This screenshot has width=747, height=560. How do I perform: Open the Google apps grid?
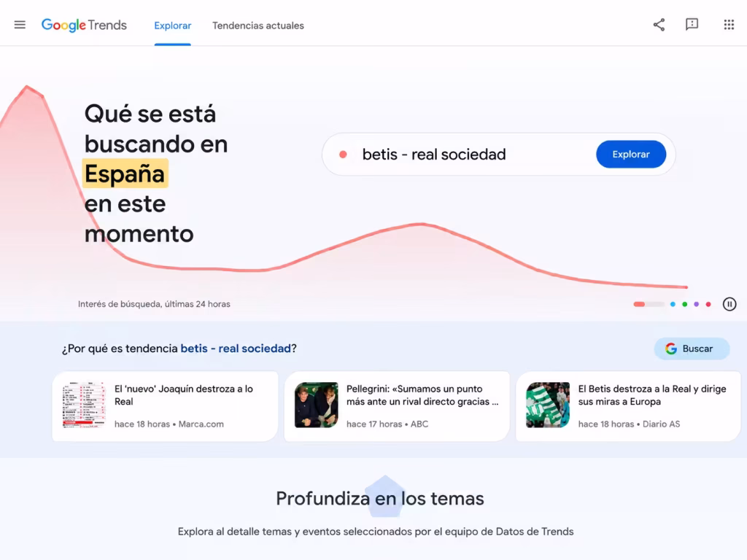tap(729, 25)
